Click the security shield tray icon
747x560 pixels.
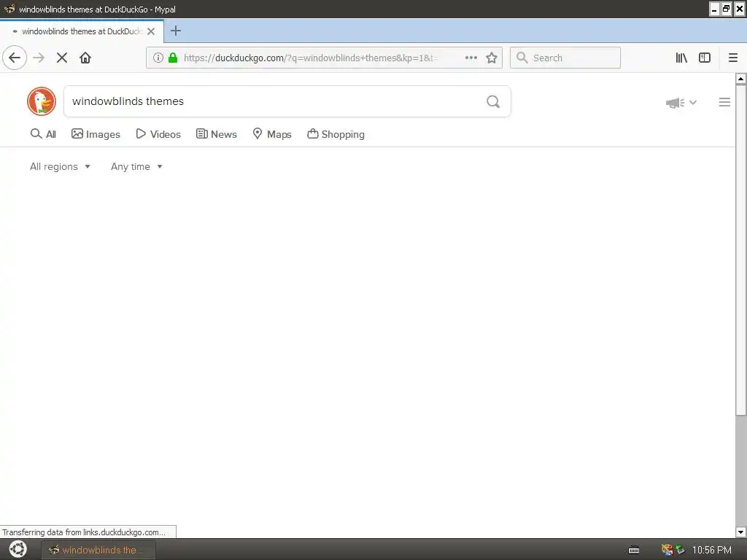681,550
